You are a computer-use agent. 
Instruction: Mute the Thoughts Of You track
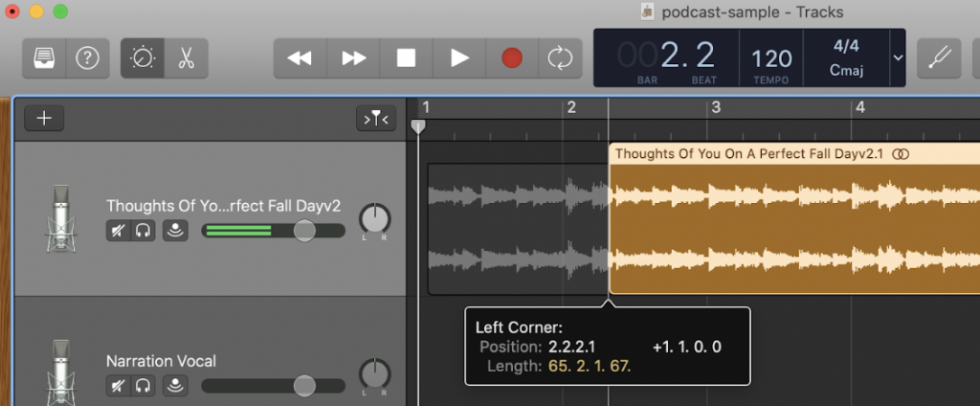point(118,231)
